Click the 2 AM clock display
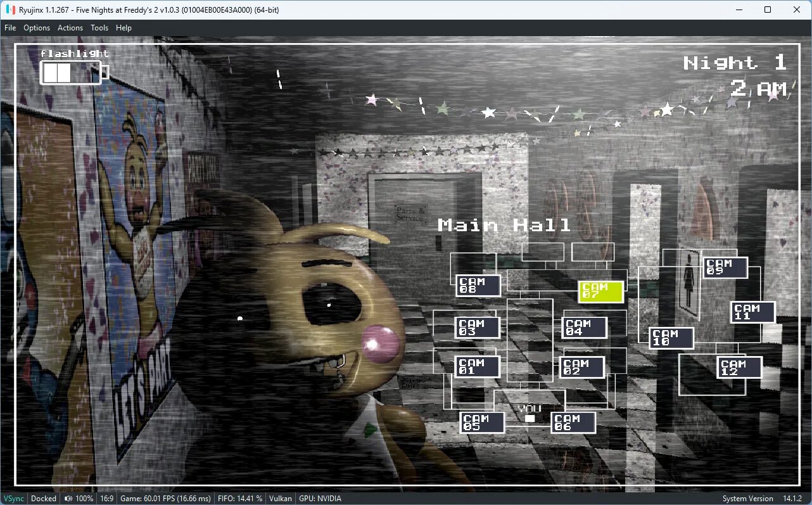 pos(758,89)
